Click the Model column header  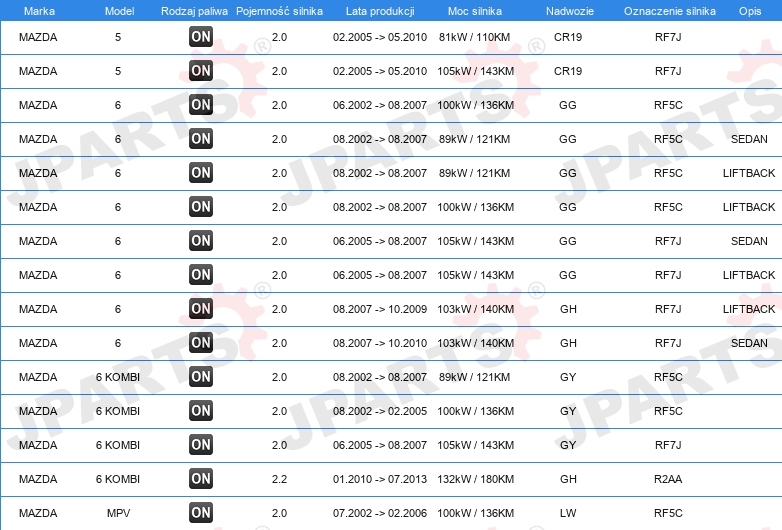(119, 11)
